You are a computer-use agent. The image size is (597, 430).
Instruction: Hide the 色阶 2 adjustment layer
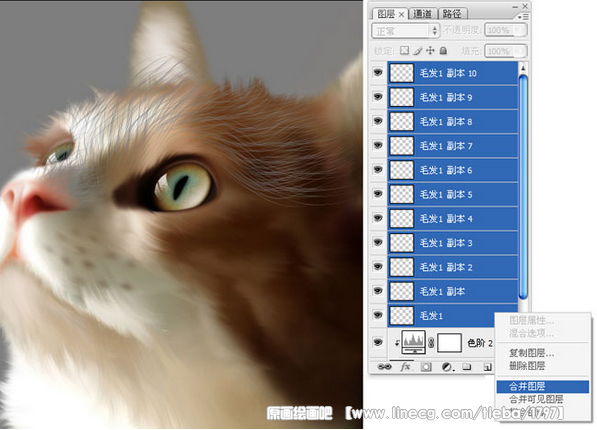pyautogui.click(x=378, y=342)
